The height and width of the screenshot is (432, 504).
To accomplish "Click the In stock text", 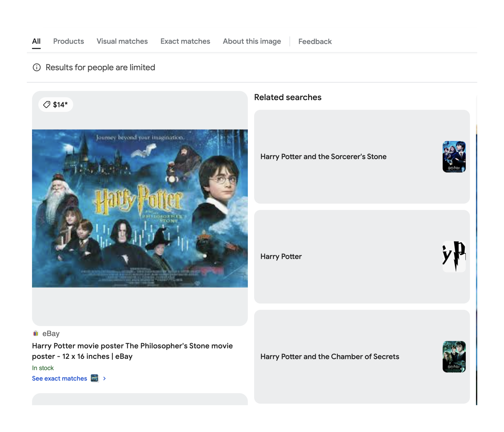I will 43,368.
